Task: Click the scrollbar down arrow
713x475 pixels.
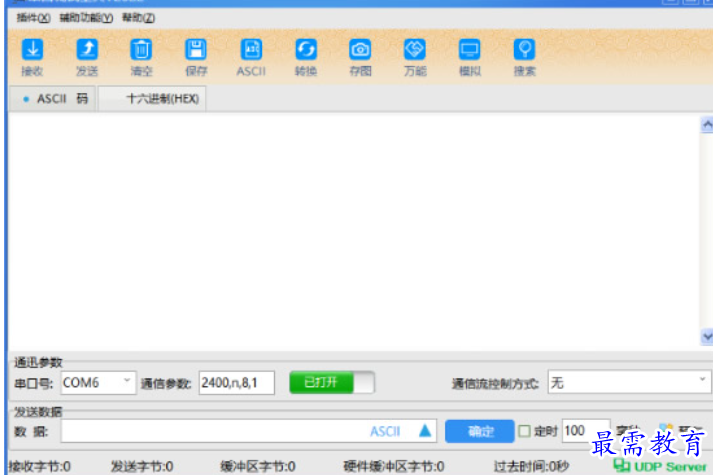Action: (707, 337)
